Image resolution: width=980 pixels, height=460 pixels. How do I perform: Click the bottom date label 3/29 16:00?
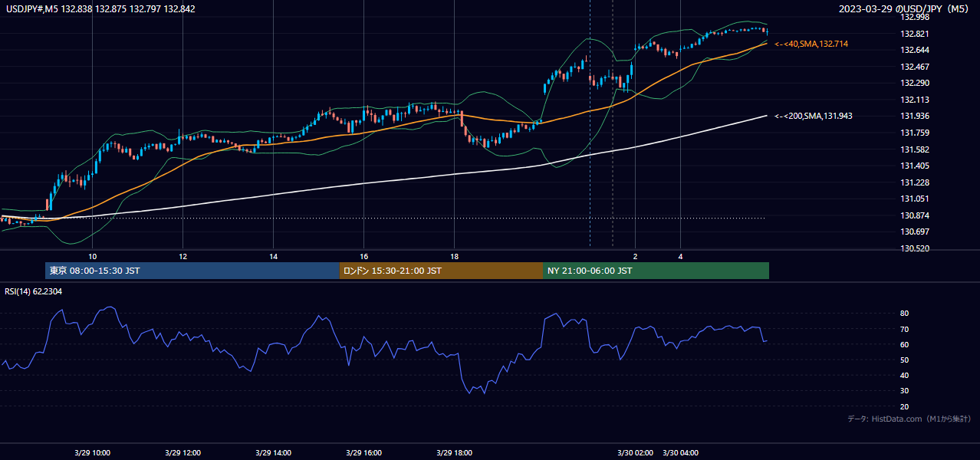(x=363, y=453)
